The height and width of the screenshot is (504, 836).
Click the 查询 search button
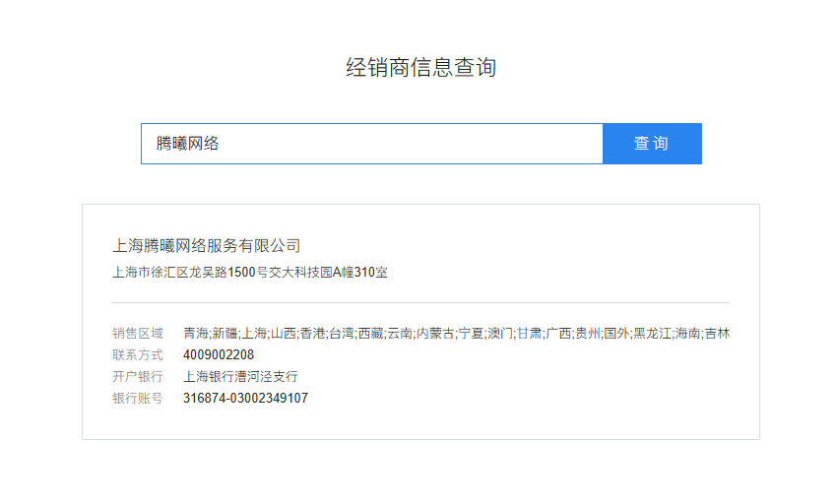point(651,144)
